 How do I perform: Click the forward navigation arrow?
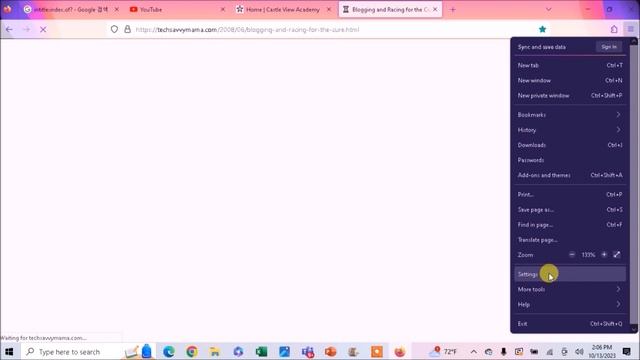26,29
